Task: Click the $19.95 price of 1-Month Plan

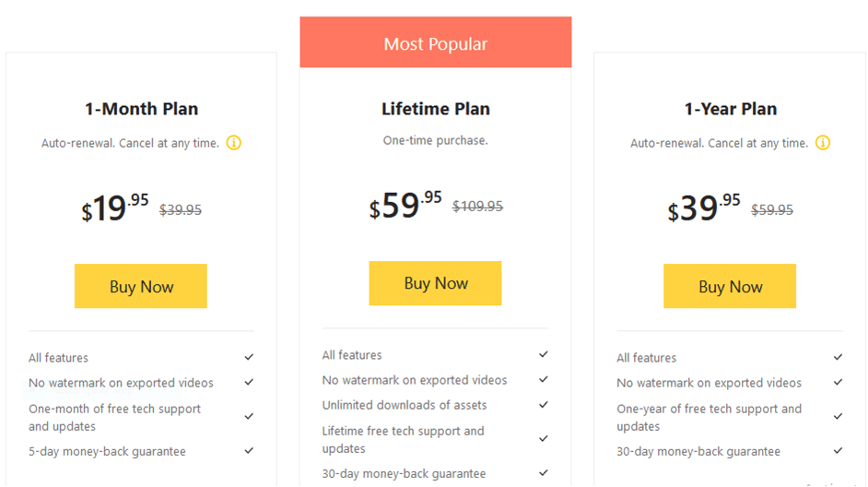Action: (x=115, y=208)
